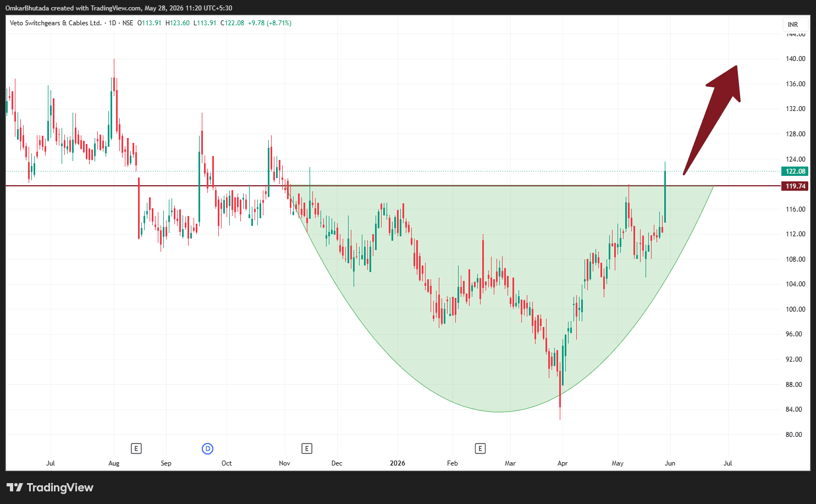Click the NSE exchange label
The height and width of the screenshot is (504, 816).
tap(128, 23)
